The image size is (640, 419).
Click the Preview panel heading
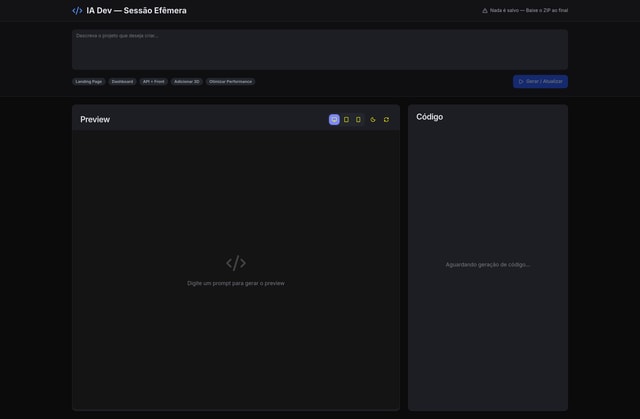[95, 120]
